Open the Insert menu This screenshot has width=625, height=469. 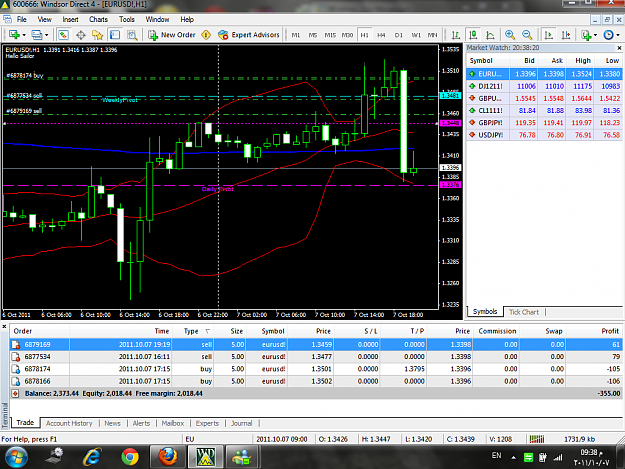(70, 20)
